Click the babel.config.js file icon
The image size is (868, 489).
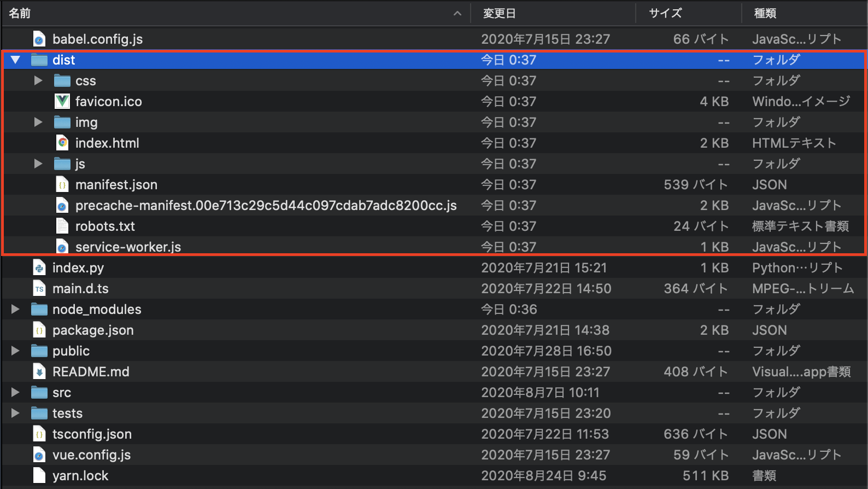pyautogui.click(x=39, y=39)
